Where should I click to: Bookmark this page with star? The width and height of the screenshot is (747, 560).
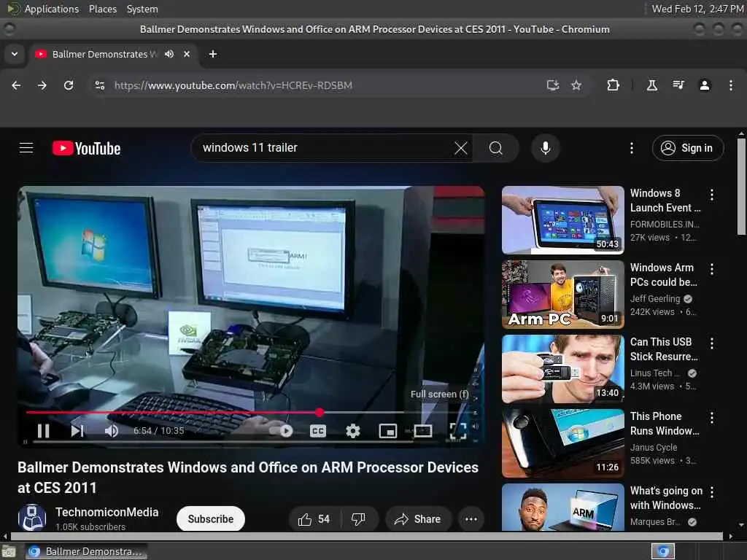click(x=576, y=85)
